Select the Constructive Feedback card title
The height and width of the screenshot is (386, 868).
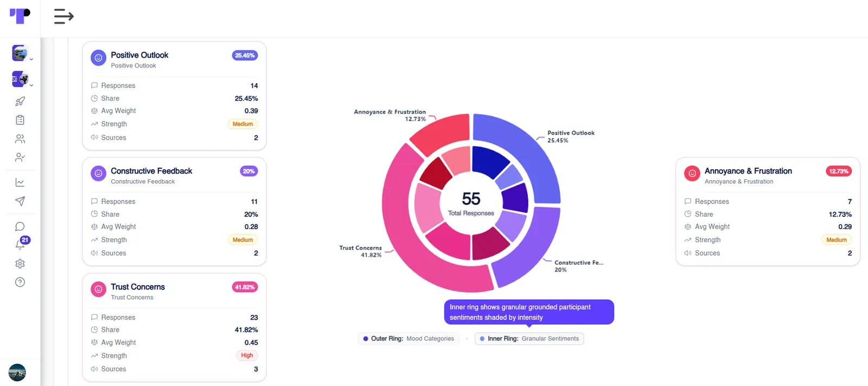151,171
